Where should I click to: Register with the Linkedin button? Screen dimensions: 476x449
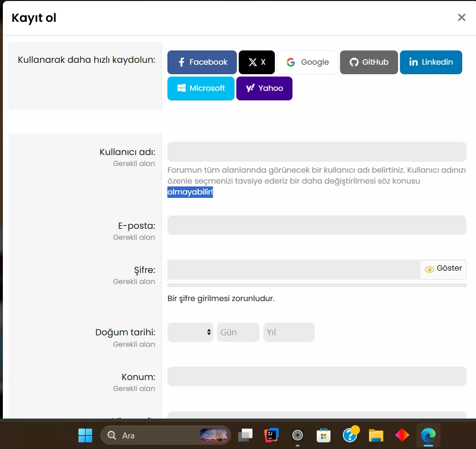[431, 62]
